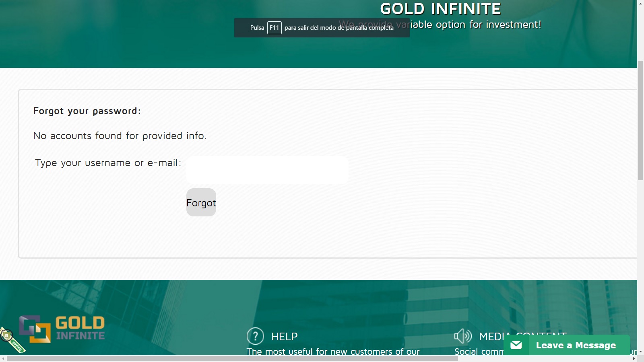
Task: Click the vertical scrollbar thumb
Action: (640, 120)
